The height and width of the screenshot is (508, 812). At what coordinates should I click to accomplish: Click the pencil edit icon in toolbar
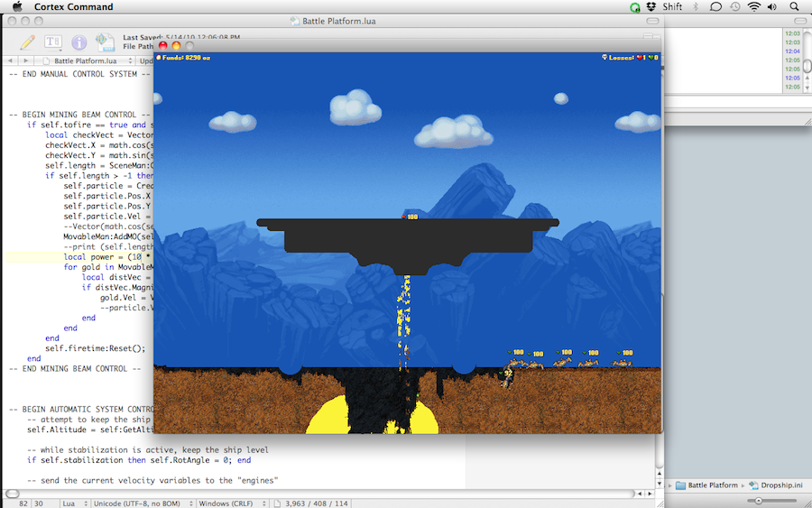pos(27,42)
